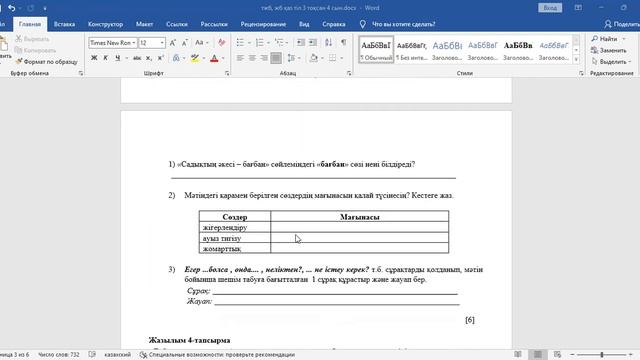The image size is (640, 360).
Task: Click accessibility checker status entry
Action: point(217,355)
